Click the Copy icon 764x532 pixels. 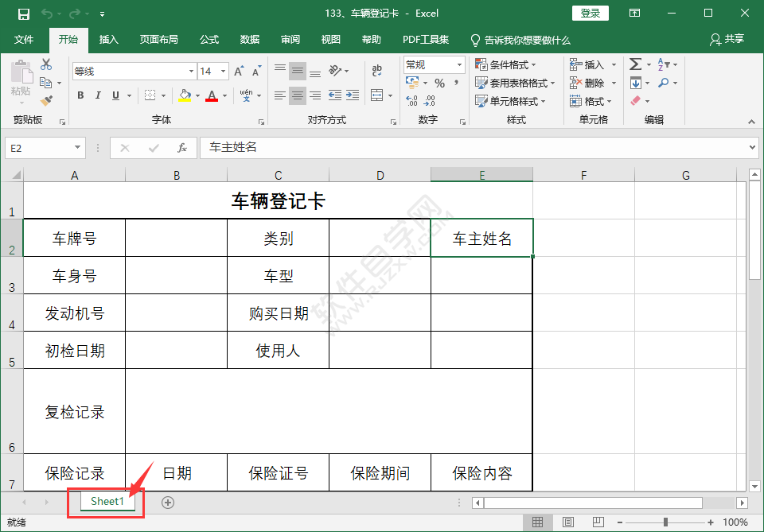tap(45, 82)
